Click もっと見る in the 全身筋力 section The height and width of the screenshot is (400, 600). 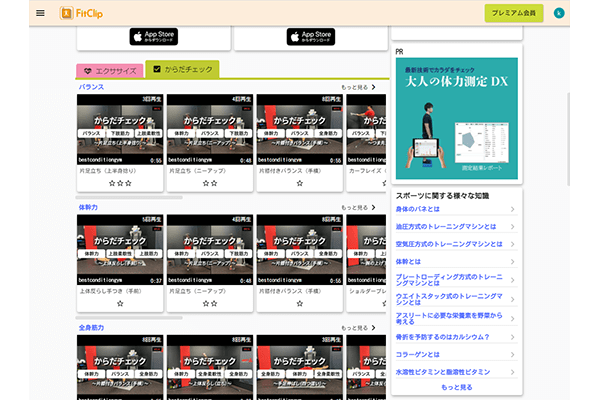pos(358,328)
